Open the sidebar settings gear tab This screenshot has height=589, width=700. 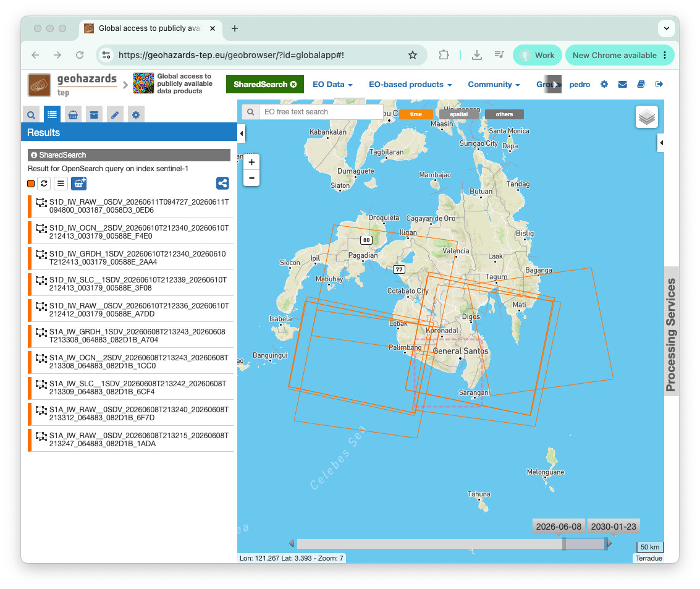(136, 115)
